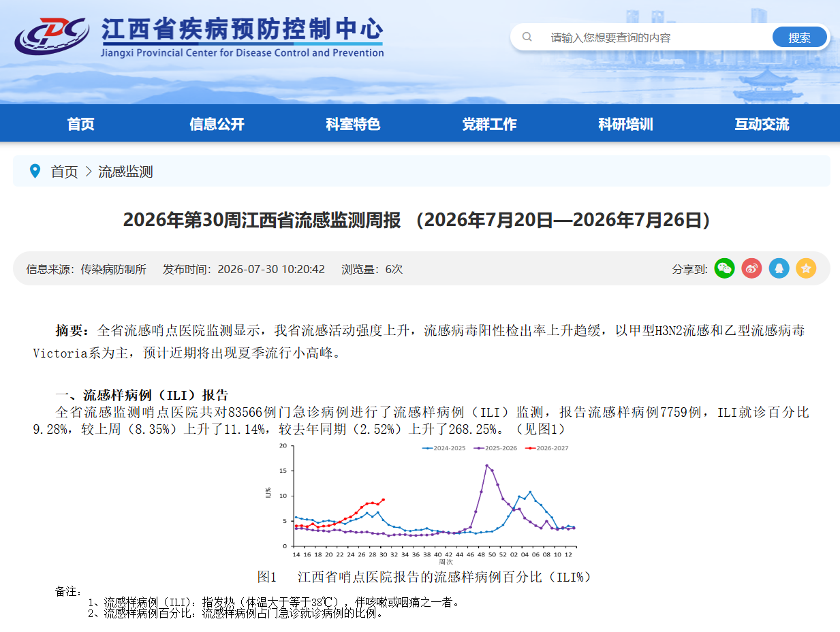The image size is (840, 632).
Task: Click the 备注: note label
Action: click(x=69, y=591)
